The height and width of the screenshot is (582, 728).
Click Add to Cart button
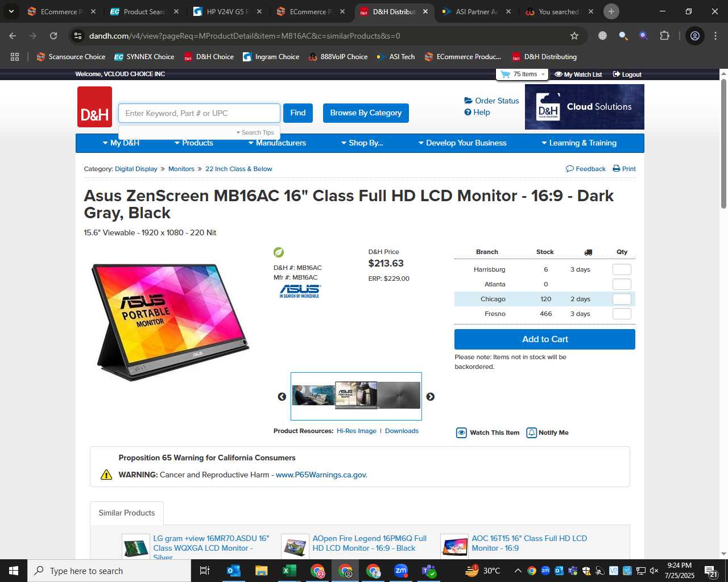(545, 339)
